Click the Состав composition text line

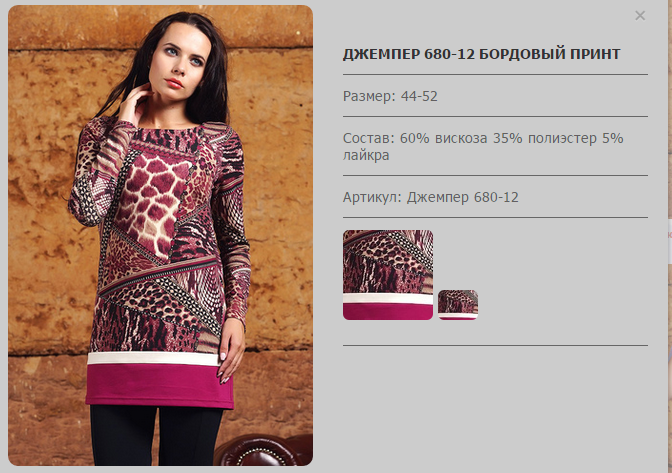click(x=483, y=146)
